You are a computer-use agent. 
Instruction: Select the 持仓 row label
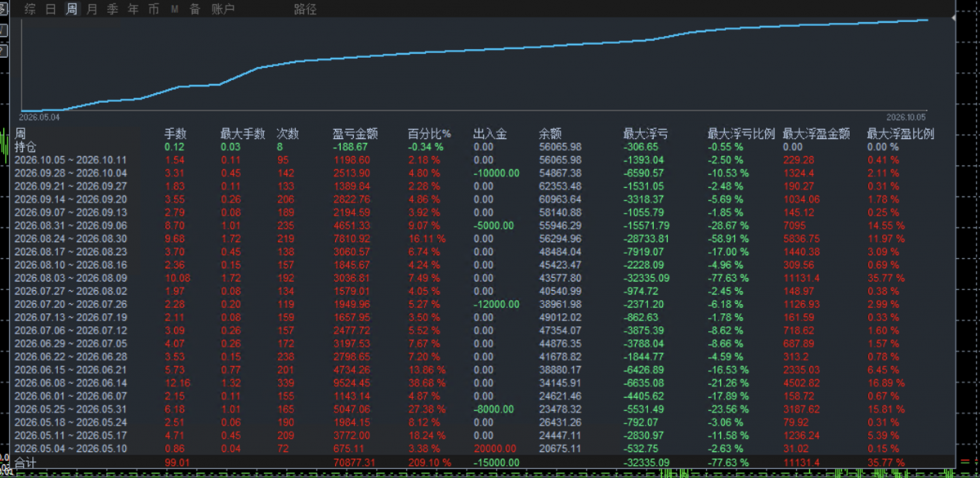pyautogui.click(x=25, y=147)
